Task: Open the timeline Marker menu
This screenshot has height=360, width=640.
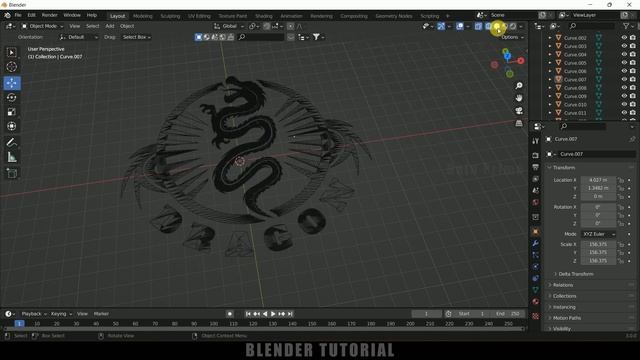Action: (101, 314)
